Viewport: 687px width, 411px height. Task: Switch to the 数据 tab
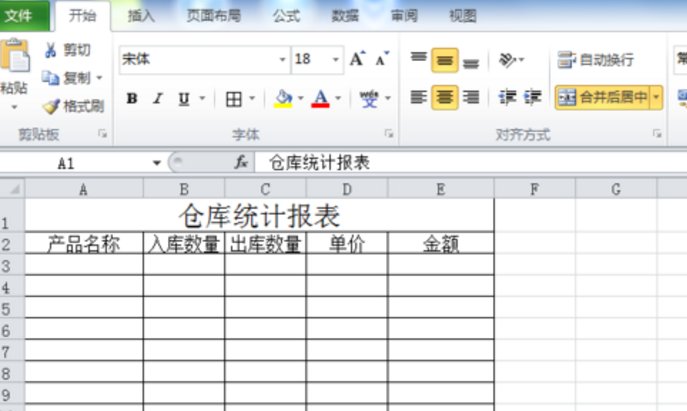coord(345,16)
